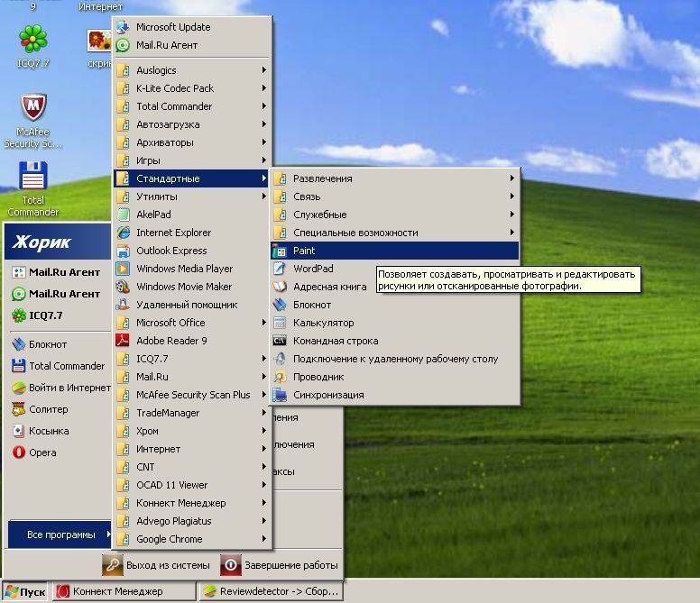Open Блокнот from Стандартные submenu
The image size is (700, 603).
coord(312,305)
